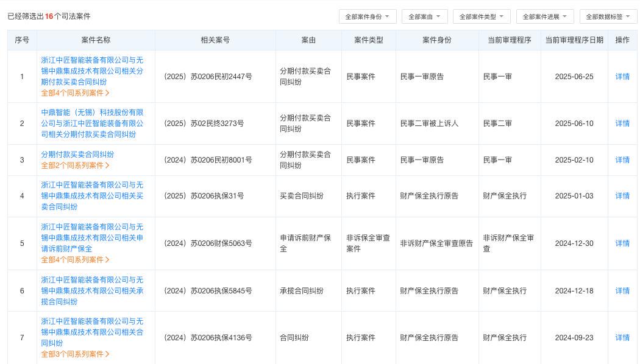Click the 当前审理程序日期 column header
This screenshot has width=640, height=364.
(574, 40)
